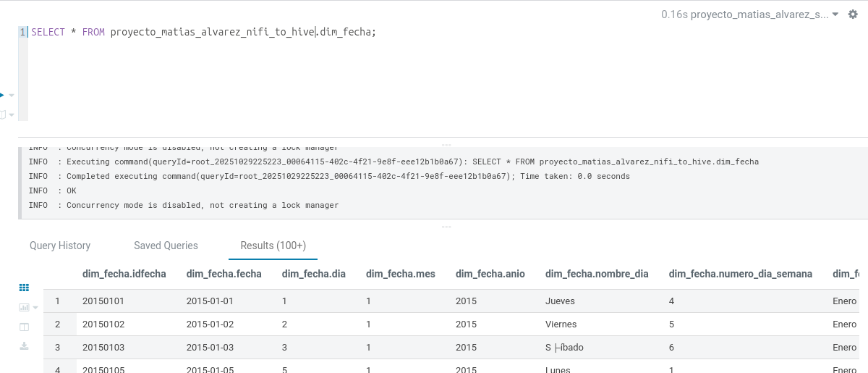
Task: Click the blue Execute query play icon
Action: point(1,95)
